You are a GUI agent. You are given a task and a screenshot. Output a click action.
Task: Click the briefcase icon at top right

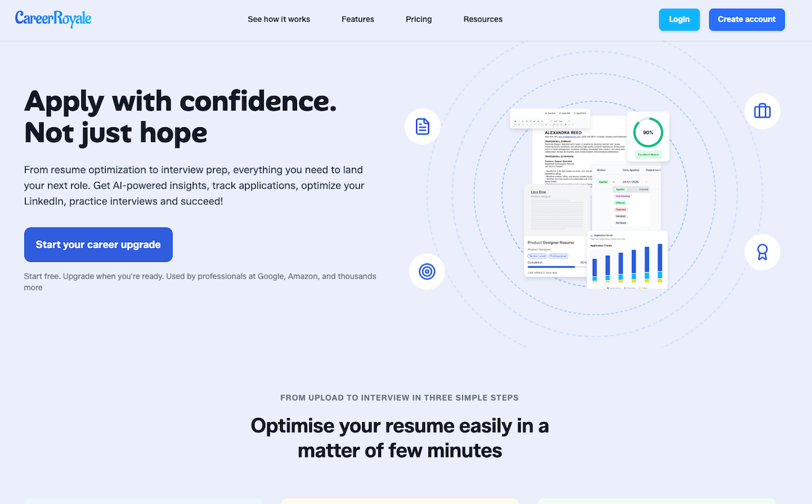(762, 111)
